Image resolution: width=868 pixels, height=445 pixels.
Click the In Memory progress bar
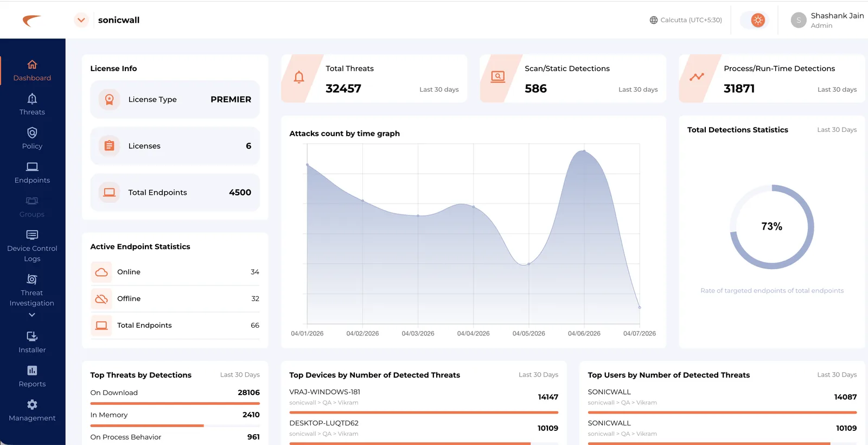point(175,426)
